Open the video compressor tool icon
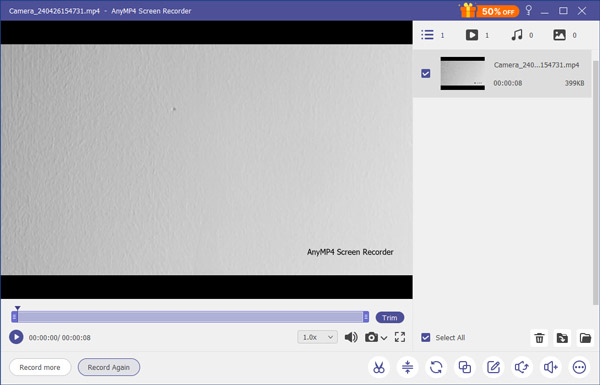 (x=408, y=367)
